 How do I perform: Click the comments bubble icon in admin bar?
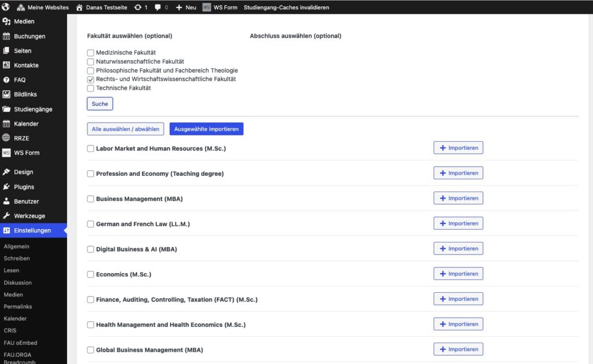tap(158, 8)
